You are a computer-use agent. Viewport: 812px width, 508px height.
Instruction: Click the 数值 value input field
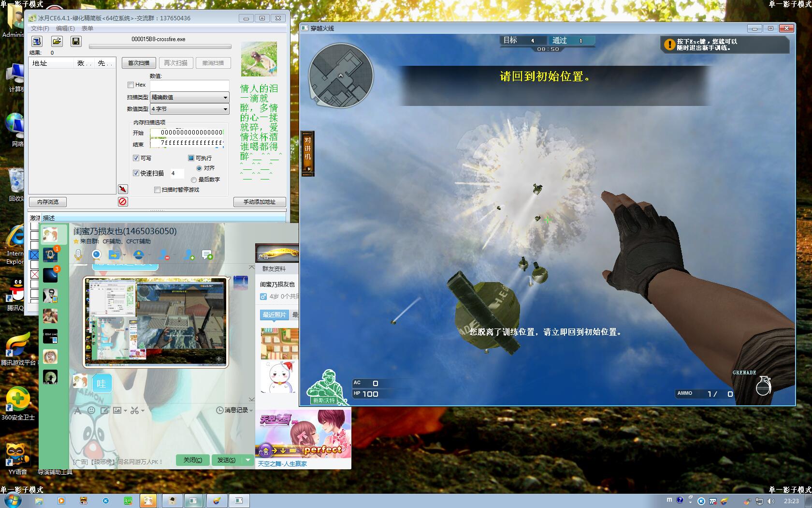pyautogui.click(x=189, y=85)
